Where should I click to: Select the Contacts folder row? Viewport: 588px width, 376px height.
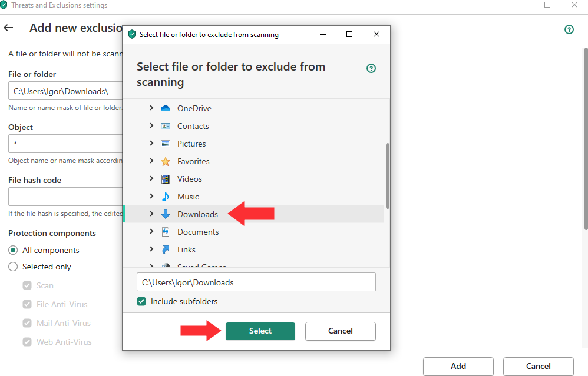[253, 126]
